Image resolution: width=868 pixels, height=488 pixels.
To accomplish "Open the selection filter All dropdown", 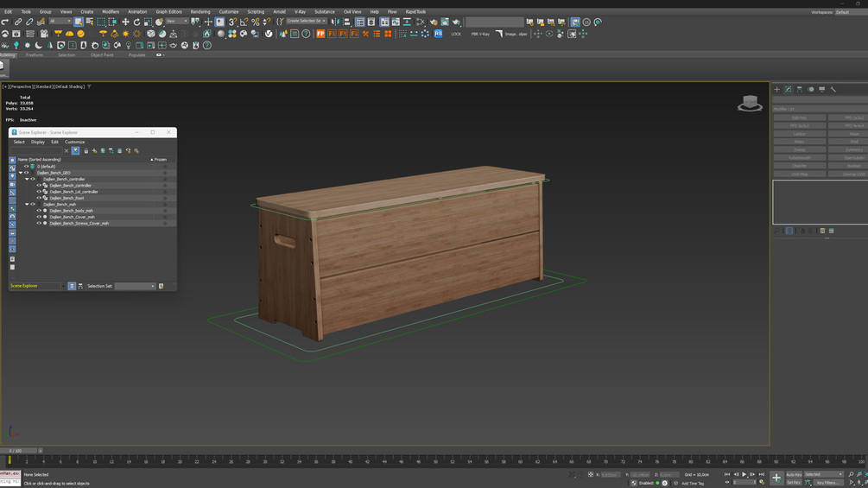I will pyautogui.click(x=60, y=22).
